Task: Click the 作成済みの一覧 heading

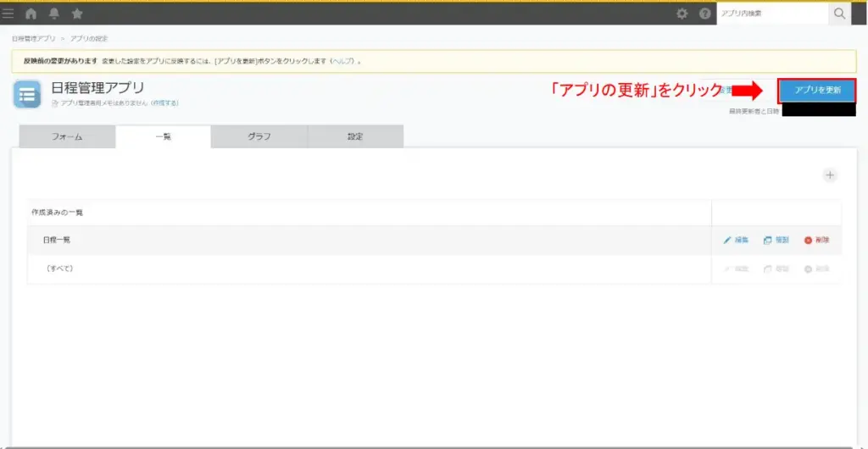Action: click(58, 213)
